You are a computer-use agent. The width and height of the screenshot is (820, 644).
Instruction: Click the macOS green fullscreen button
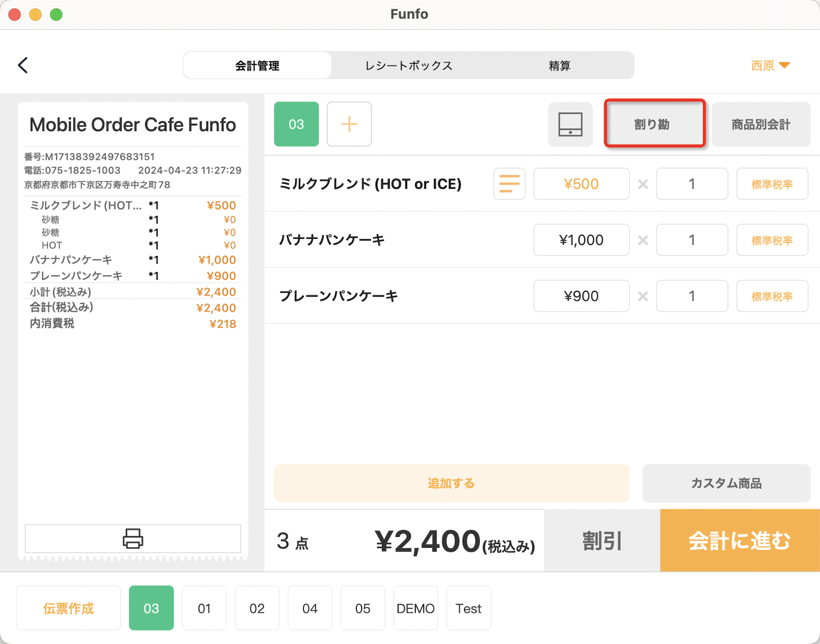click(56, 15)
